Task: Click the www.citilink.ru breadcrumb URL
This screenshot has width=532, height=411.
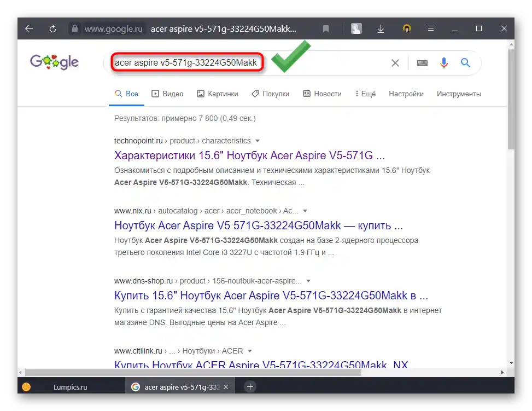Action: [138, 351]
